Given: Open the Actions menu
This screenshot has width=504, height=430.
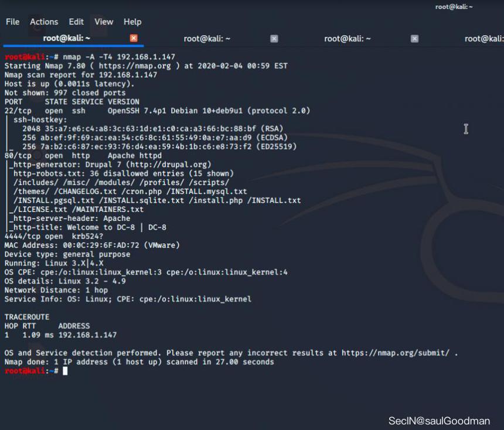Looking at the screenshot, I should click(x=44, y=22).
